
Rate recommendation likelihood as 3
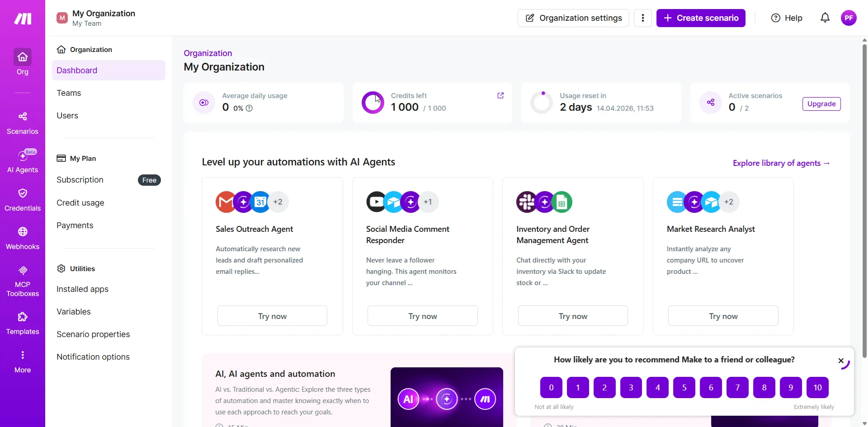click(631, 388)
